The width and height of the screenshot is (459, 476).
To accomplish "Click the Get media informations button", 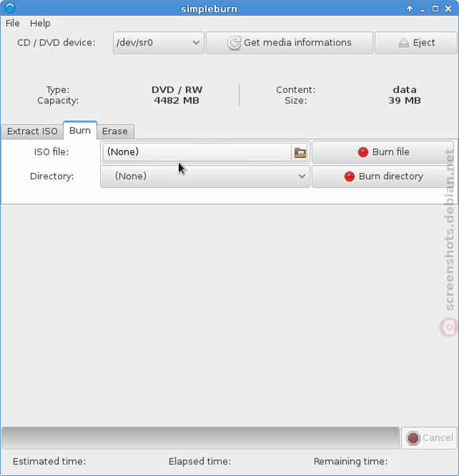I will 289,43.
